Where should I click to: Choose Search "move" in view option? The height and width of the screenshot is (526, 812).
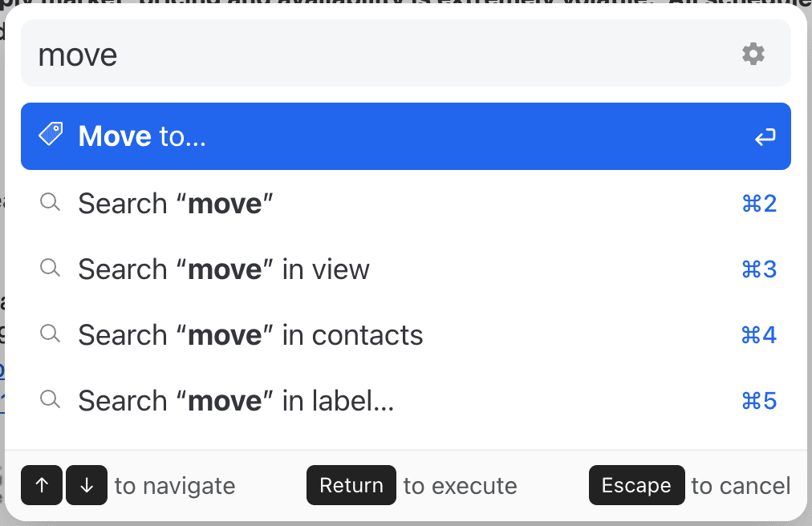pyautogui.click(x=406, y=269)
